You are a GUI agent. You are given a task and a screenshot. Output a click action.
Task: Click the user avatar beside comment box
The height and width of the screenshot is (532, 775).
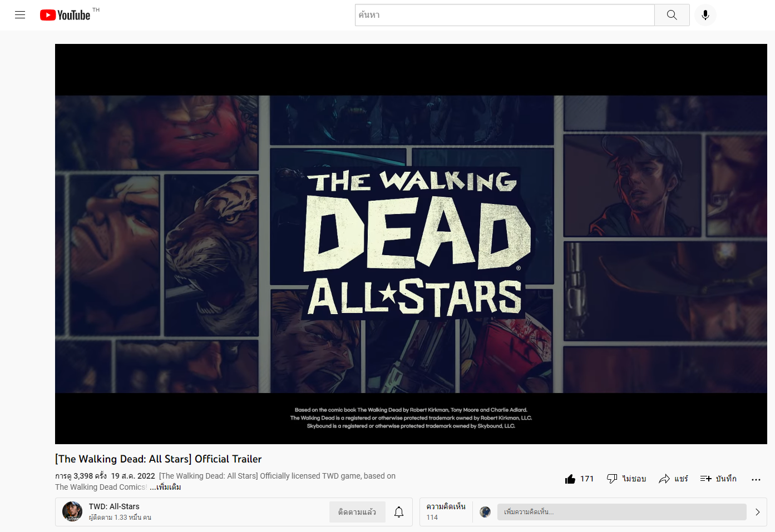(x=485, y=512)
